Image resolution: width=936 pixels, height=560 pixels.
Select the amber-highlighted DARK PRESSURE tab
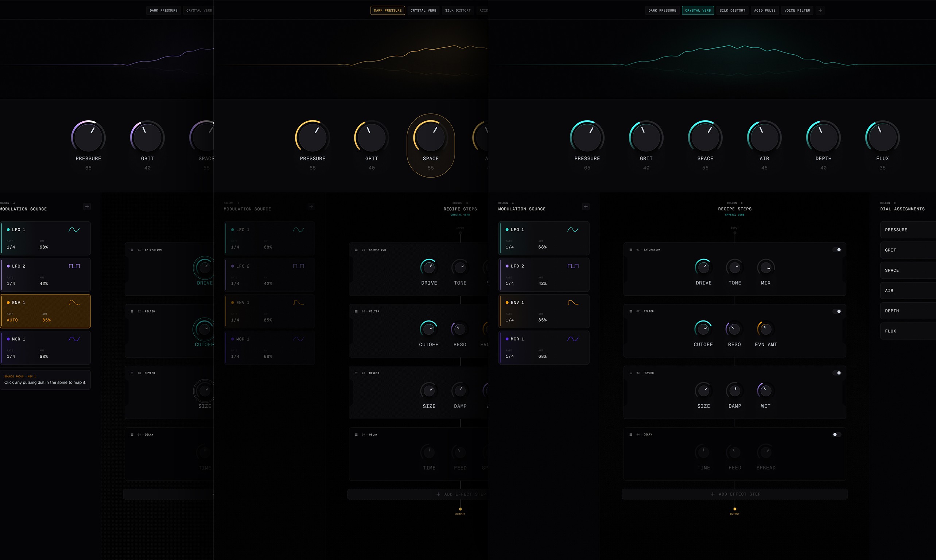click(388, 11)
